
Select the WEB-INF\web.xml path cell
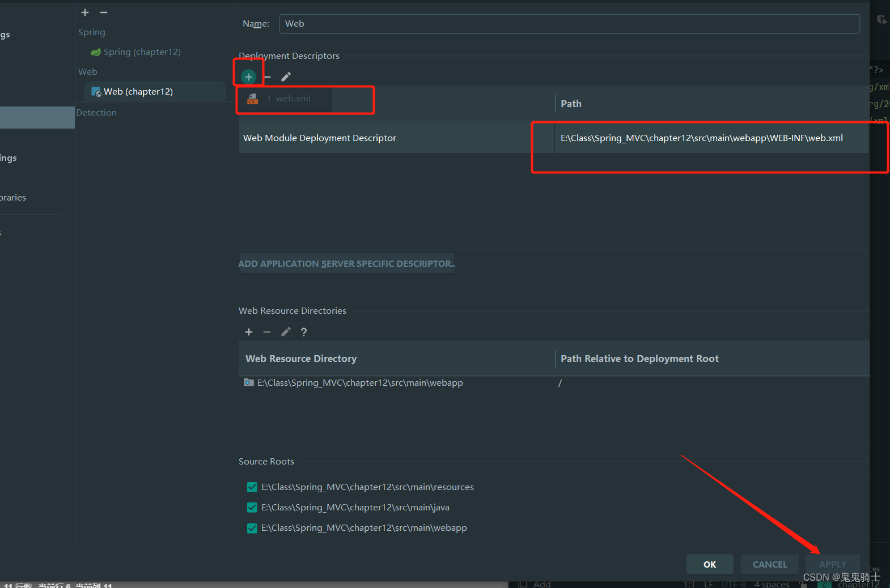711,138
